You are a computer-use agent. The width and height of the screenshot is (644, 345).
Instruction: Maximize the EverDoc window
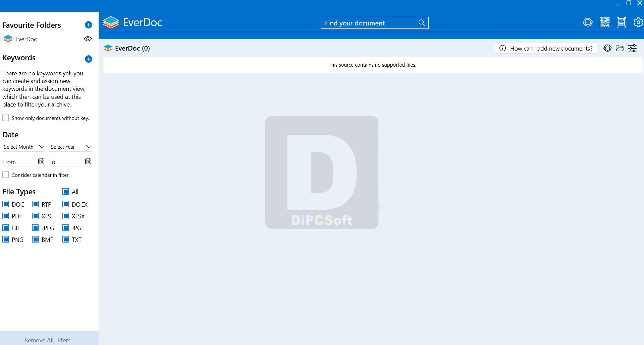point(629,3)
